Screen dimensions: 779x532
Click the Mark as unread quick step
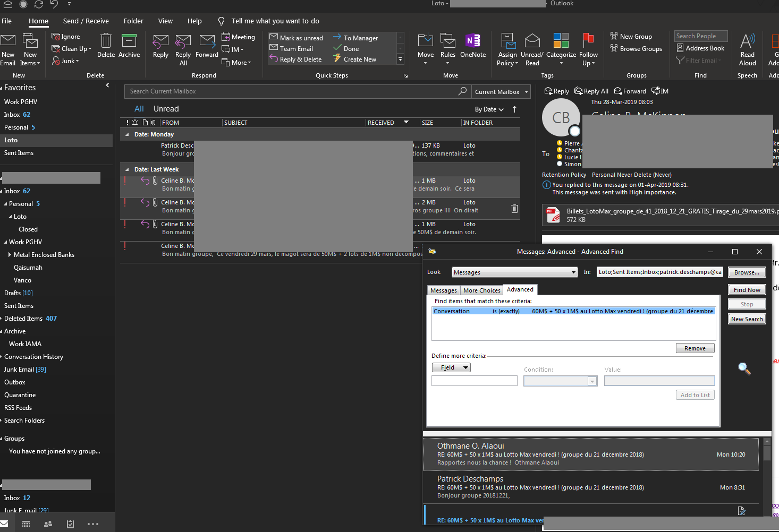pyautogui.click(x=297, y=38)
